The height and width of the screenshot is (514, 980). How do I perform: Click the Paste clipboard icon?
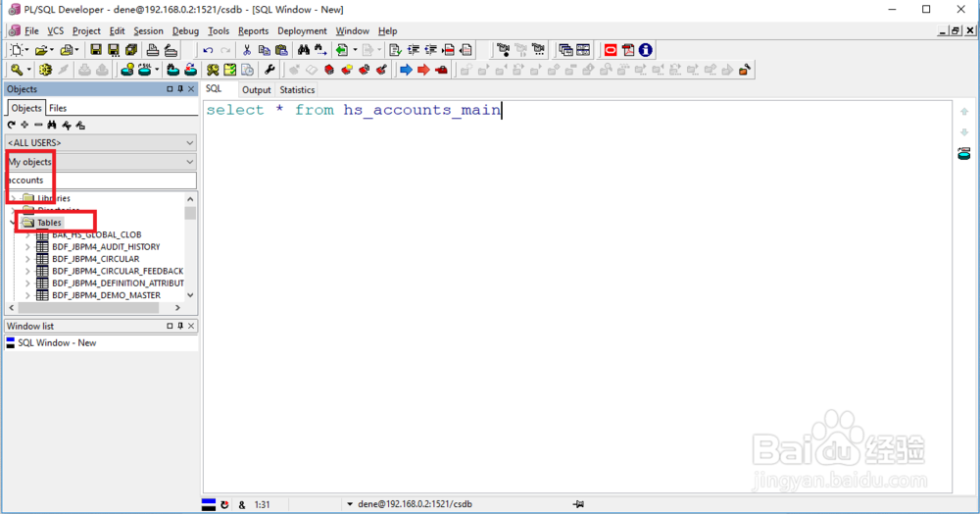(x=281, y=50)
